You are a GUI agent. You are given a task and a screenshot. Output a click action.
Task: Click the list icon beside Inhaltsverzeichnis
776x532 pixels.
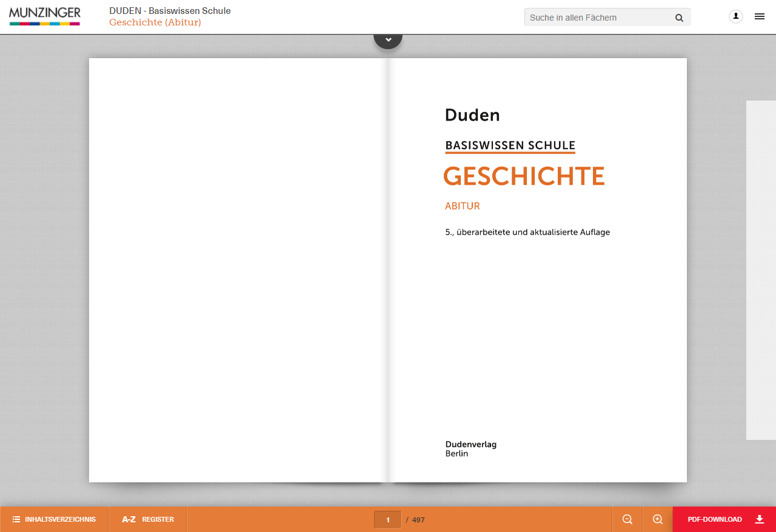[16, 519]
